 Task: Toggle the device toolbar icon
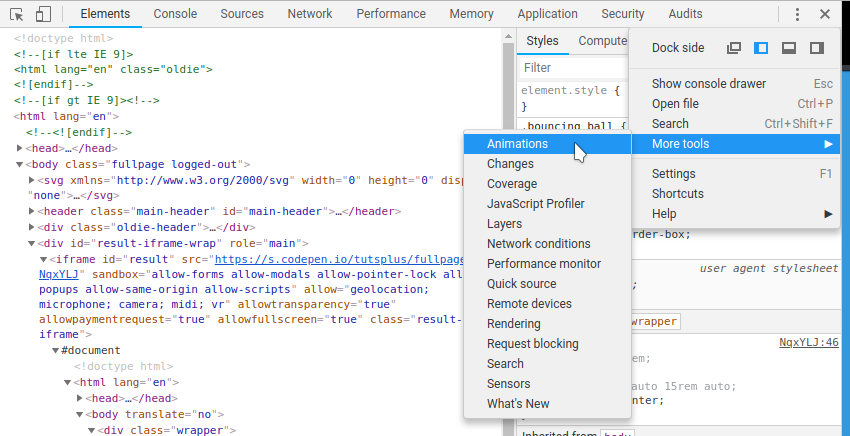click(43, 15)
